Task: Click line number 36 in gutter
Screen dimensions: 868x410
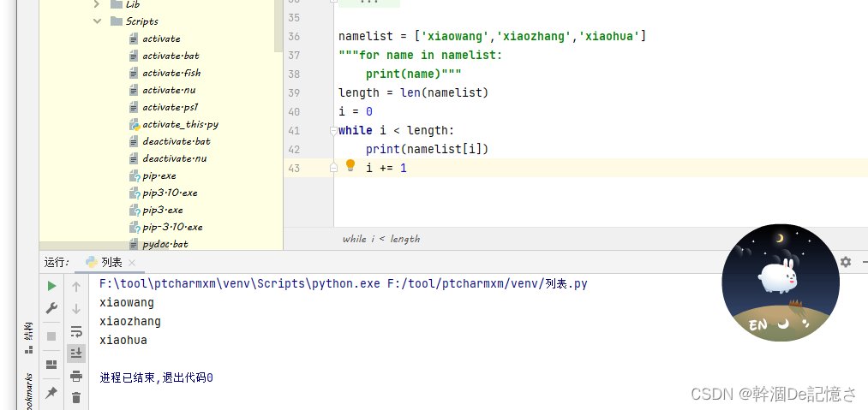Action: pyautogui.click(x=294, y=37)
